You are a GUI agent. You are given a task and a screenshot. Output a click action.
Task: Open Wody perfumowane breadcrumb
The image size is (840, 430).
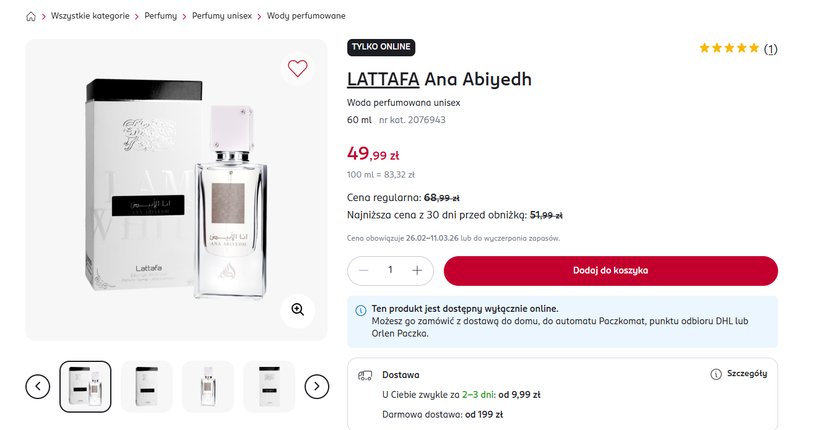point(306,17)
